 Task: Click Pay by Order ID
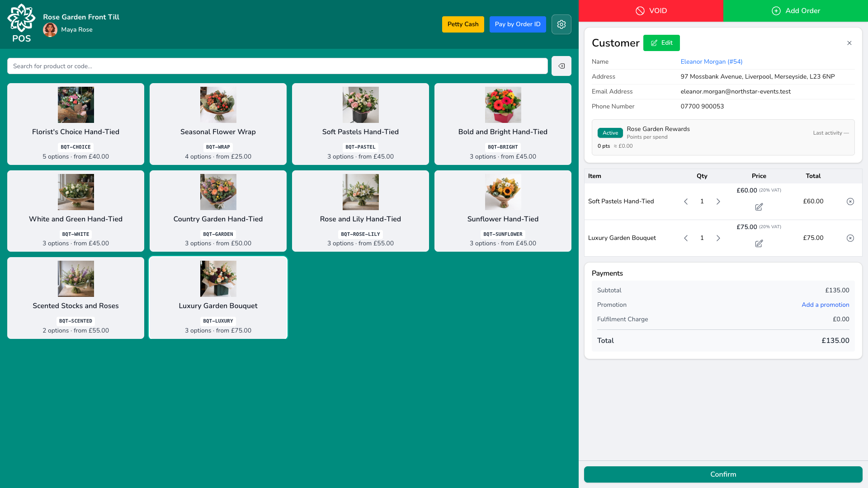[x=518, y=24]
